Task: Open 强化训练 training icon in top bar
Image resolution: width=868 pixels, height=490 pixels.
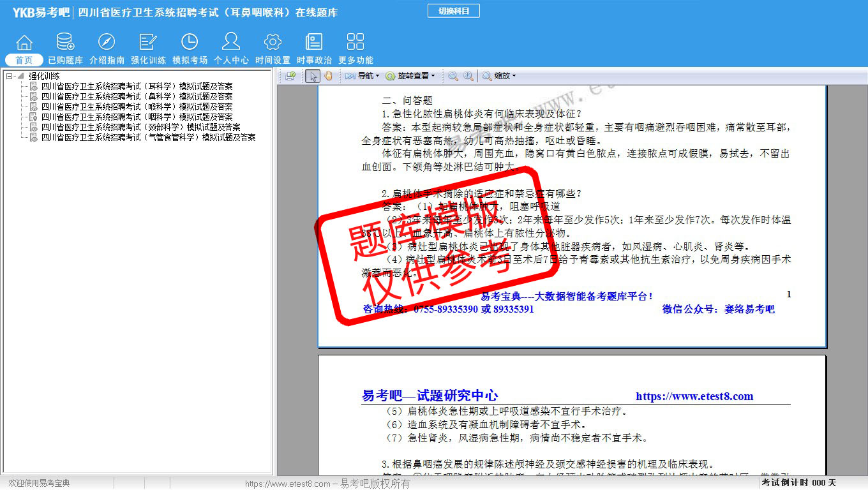Action: point(148,42)
